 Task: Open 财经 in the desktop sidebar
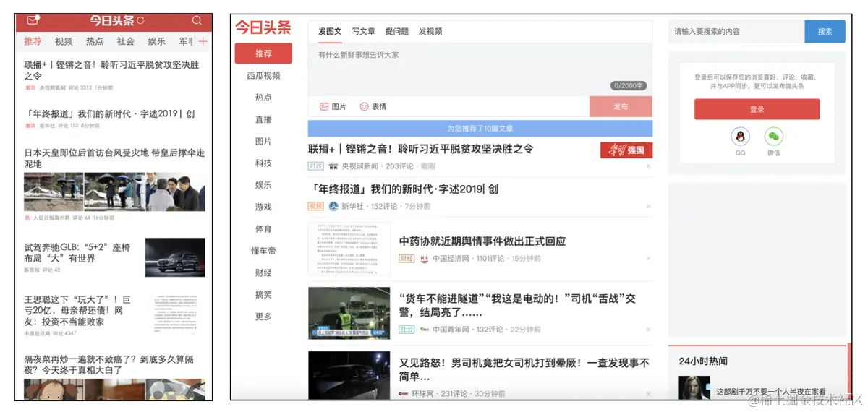[263, 272]
